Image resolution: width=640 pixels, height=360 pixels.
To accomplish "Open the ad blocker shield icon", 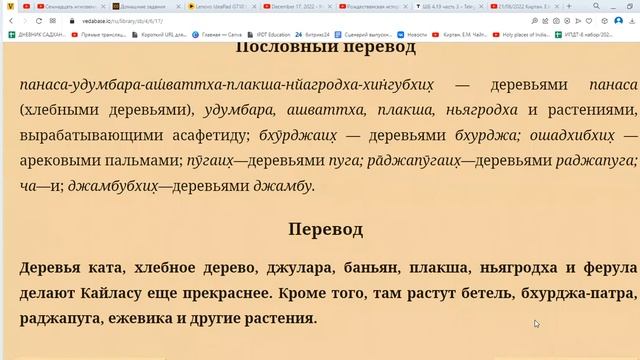I will point(567,21).
